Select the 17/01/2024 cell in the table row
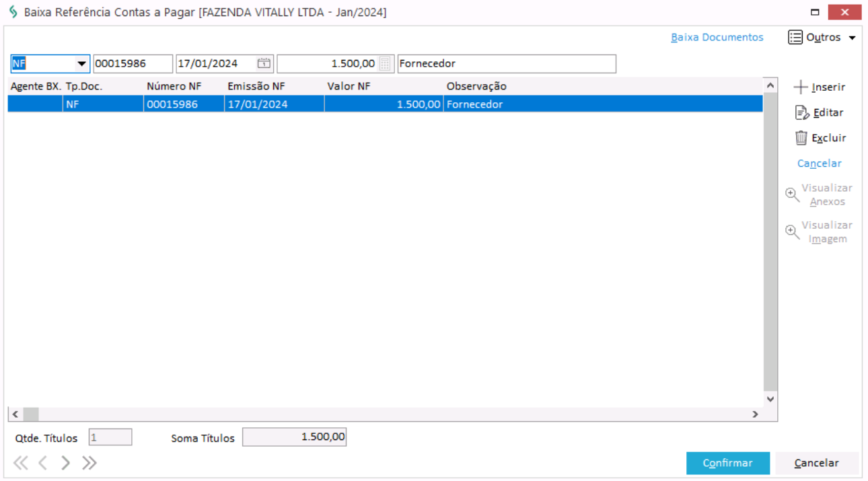The image size is (868, 481). coord(275,104)
